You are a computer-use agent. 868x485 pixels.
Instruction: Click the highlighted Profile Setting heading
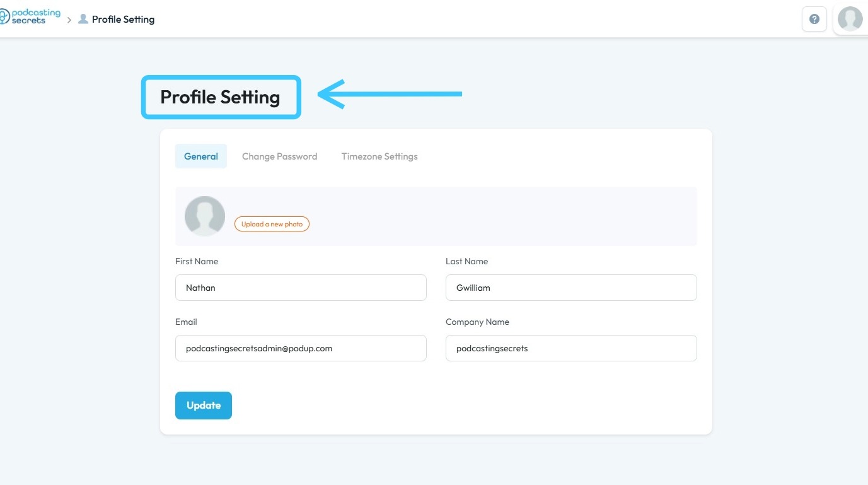220,97
